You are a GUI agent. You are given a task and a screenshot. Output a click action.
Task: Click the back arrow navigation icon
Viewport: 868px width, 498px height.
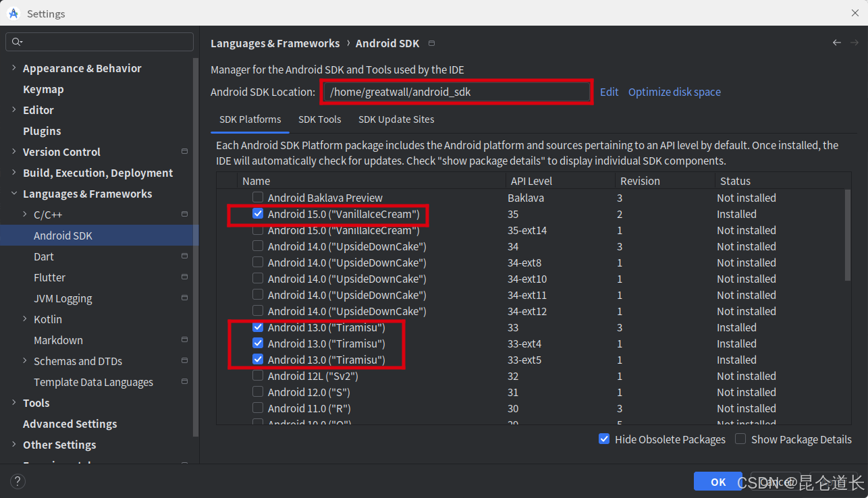[837, 43]
